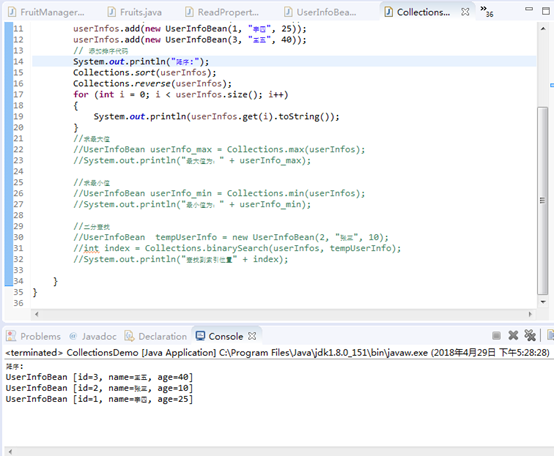Viewport: 554px width, 456px height.
Task: Close the CollectionsDemo editor tab
Action: pos(465,12)
